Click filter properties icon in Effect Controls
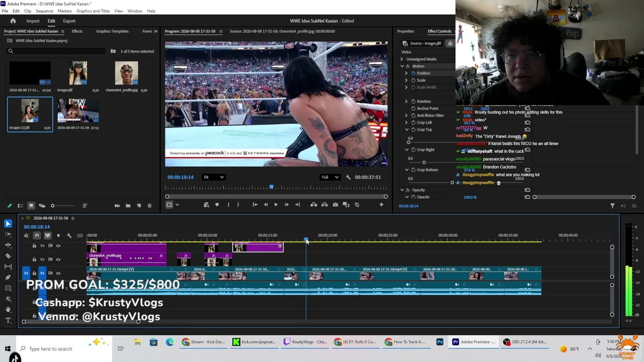Image resolution: width=644 pixels, height=362 pixels. click(612, 206)
